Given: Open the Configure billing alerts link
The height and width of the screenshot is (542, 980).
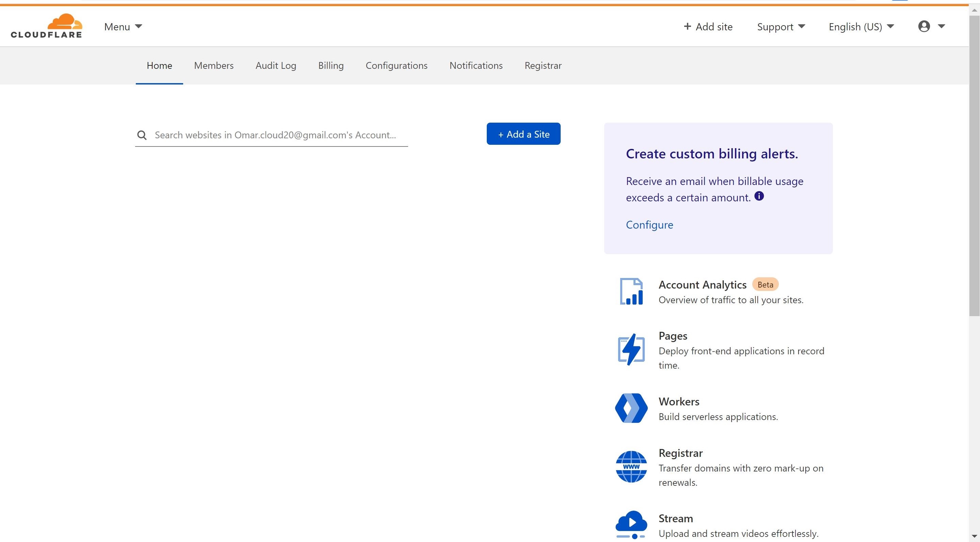Looking at the screenshot, I should (649, 225).
